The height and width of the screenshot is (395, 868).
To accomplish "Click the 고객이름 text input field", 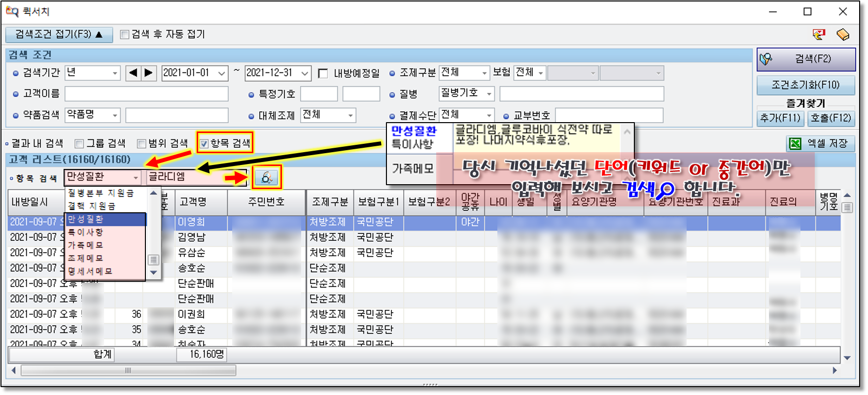I will click(x=146, y=94).
